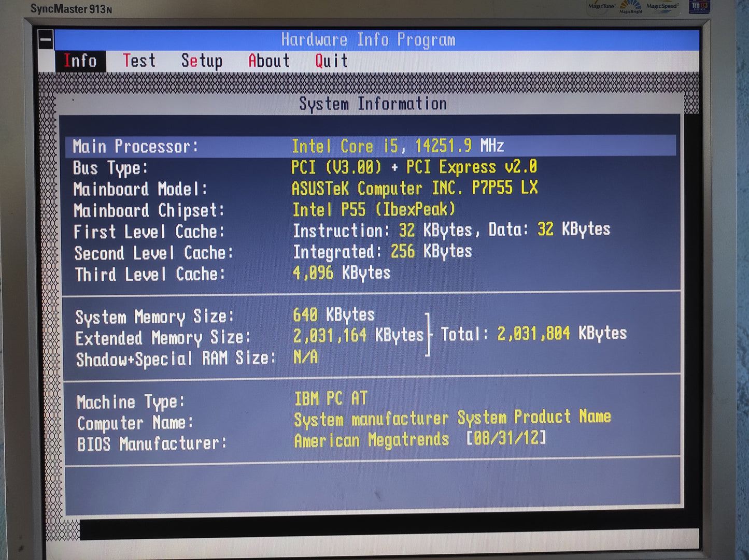The image size is (749, 560).
Task: Open the Test menu
Action: pyautogui.click(x=139, y=61)
